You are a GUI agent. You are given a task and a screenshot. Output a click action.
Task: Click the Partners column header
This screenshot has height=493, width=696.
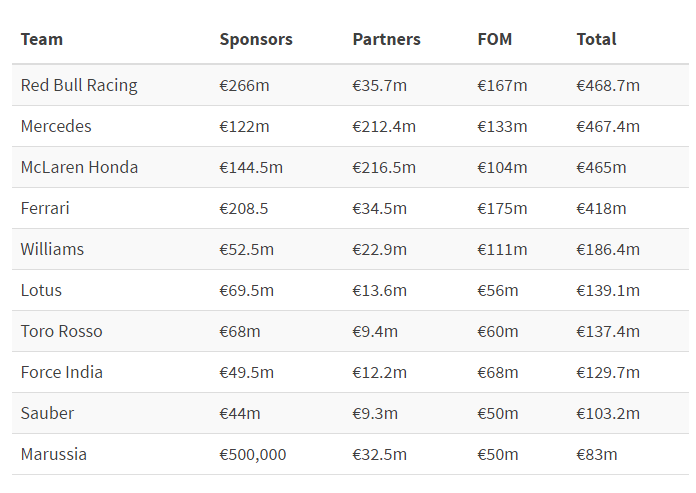coord(386,39)
